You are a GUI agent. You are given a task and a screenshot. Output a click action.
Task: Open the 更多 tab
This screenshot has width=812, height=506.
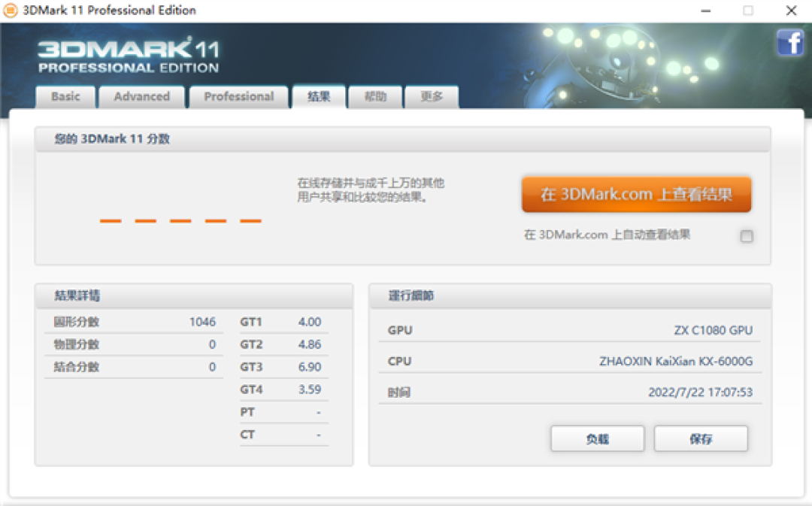[x=432, y=96]
